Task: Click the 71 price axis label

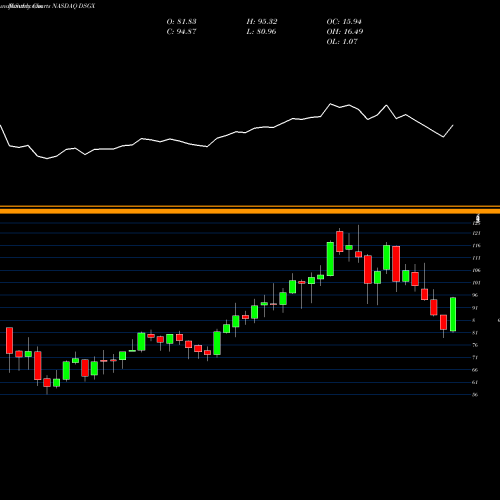Action: (475, 357)
